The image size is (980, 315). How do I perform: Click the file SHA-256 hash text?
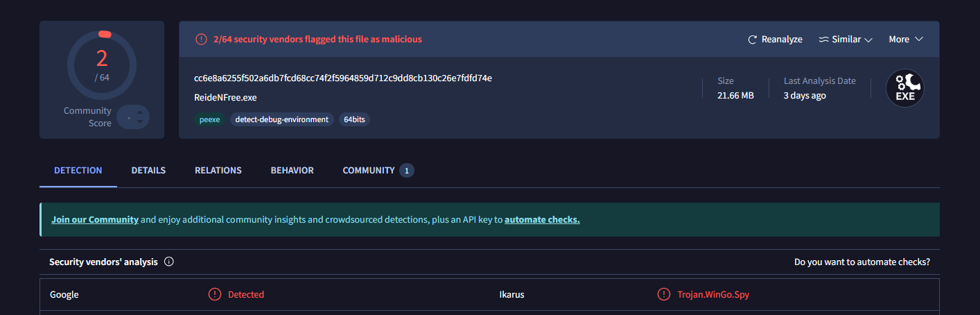click(343, 78)
